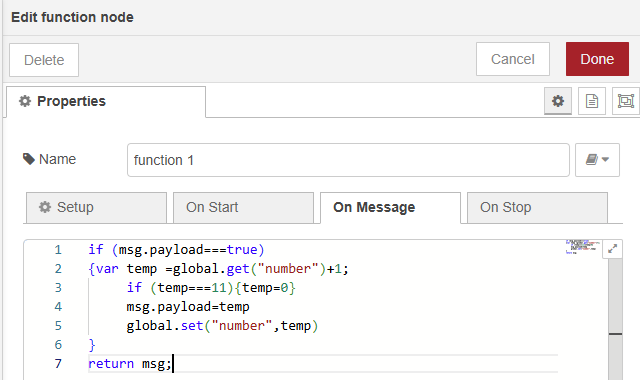Screen dimensions: 640x380
Task: Click the gear icon on Setup tab
Action: pyautogui.click(x=45, y=207)
